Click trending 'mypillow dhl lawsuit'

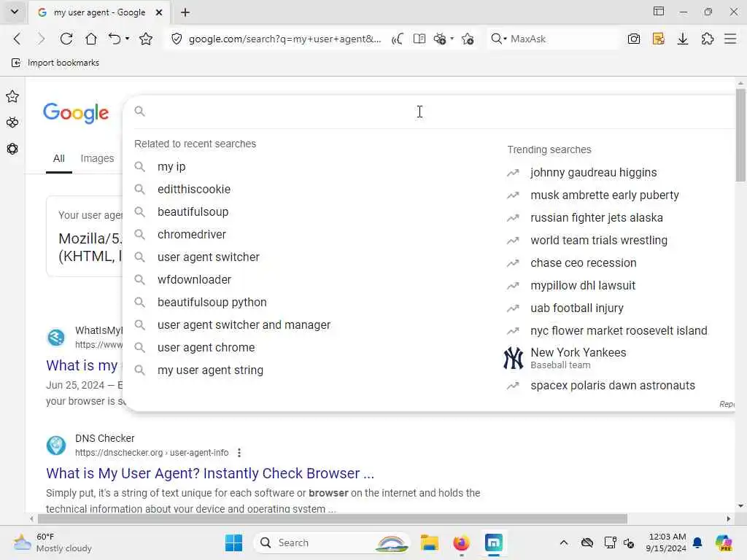(x=583, y=286)
